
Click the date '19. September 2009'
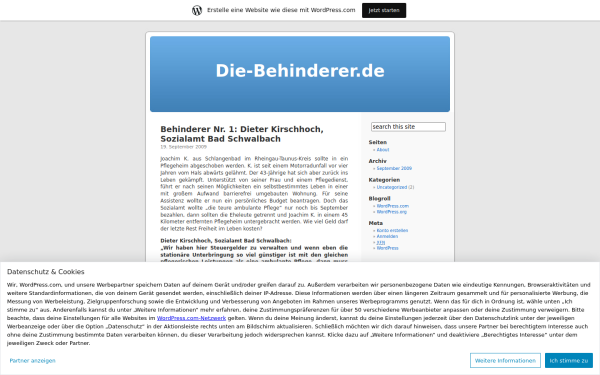[x=183, y=147]
